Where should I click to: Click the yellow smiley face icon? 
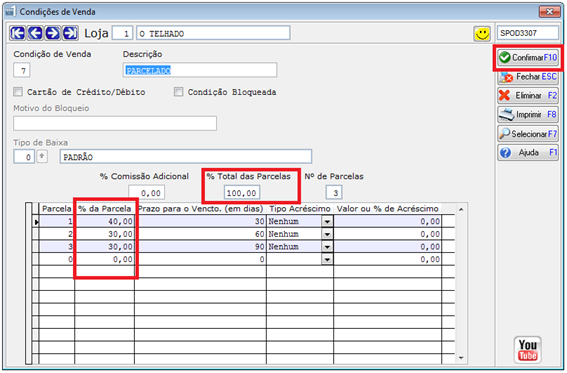482,34
